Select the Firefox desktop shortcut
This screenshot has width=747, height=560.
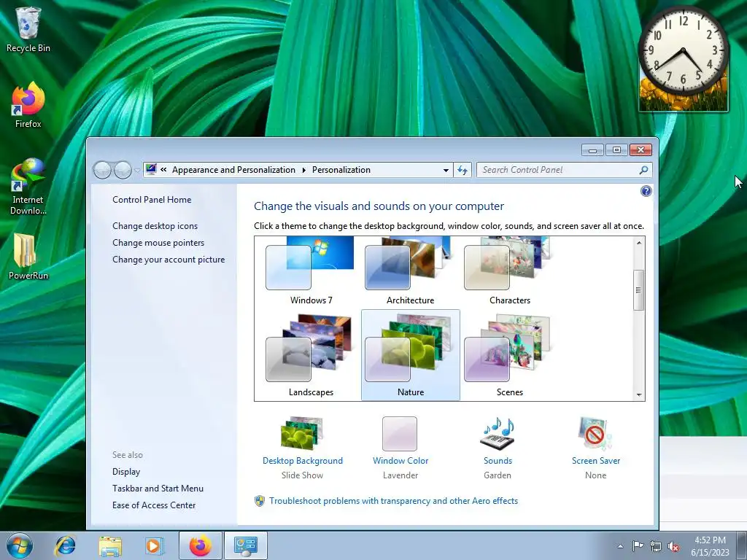coord(28,105)
